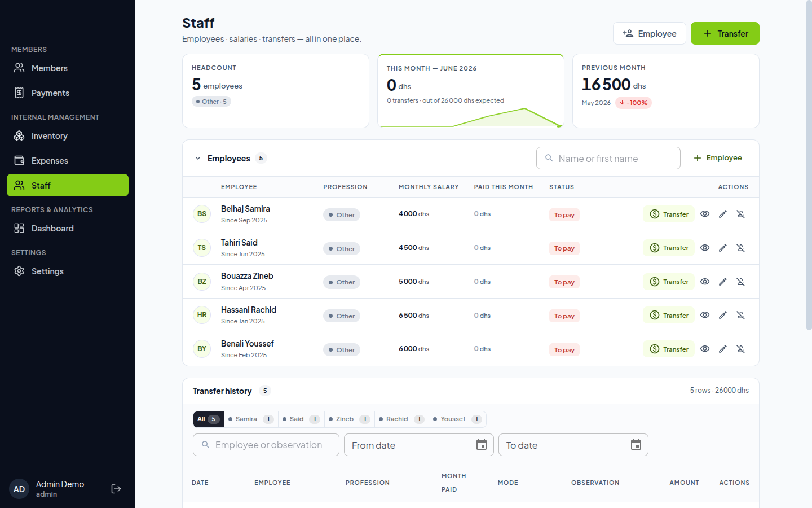The width and height of the screenshot is (812, 508).
Task: Filter transfer history by Youssef
Action: pos(457,419)
